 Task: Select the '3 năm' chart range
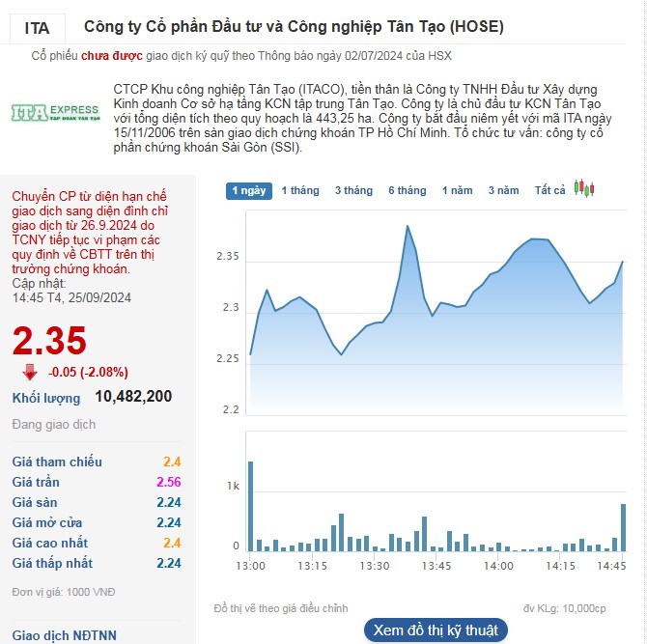point(503,190)
